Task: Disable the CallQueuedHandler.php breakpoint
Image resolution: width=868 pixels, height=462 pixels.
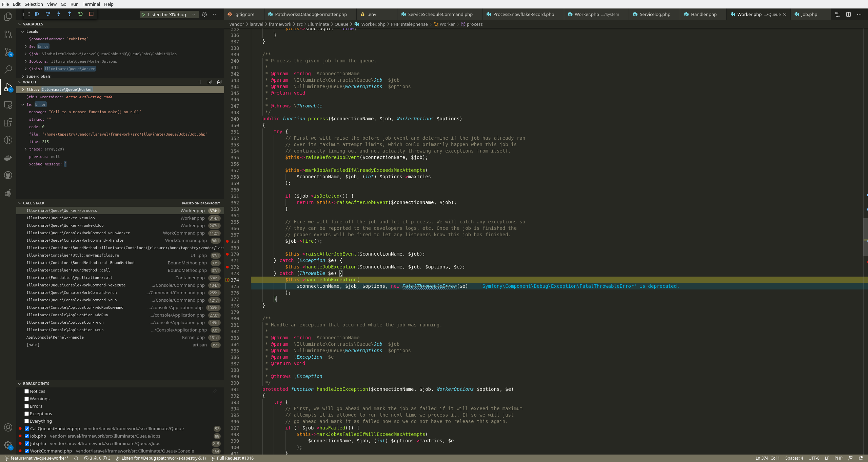Action: (x=27, y=429)
